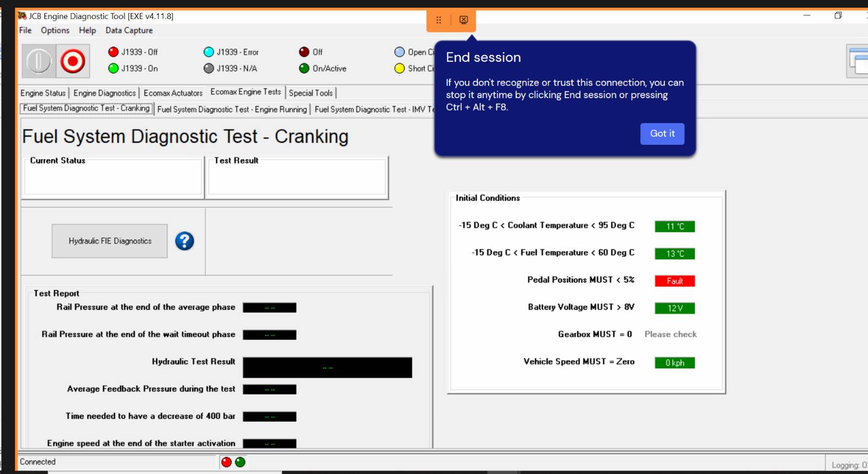
Task: Click the red Fault pedal position indicator
Action: pyautogui.click(x=675, y=281)
